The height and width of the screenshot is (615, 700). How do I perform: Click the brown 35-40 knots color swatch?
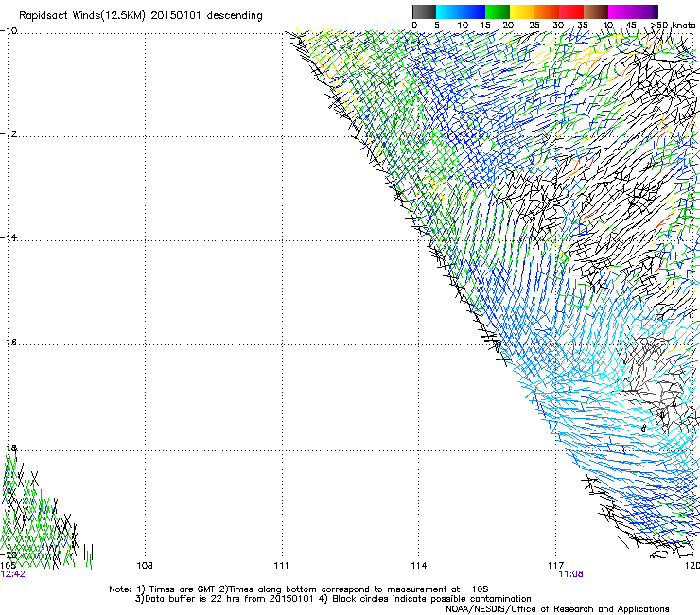[x=596, y=11]
